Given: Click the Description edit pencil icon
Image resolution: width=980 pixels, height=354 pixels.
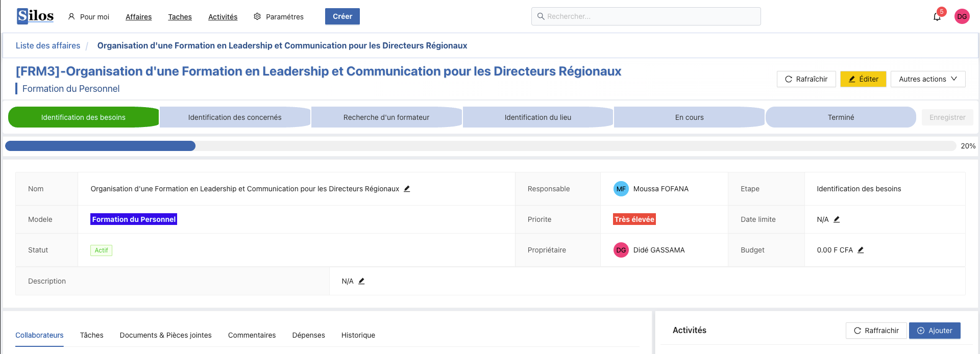Looking at the screenshot, I should click(361, 281).
